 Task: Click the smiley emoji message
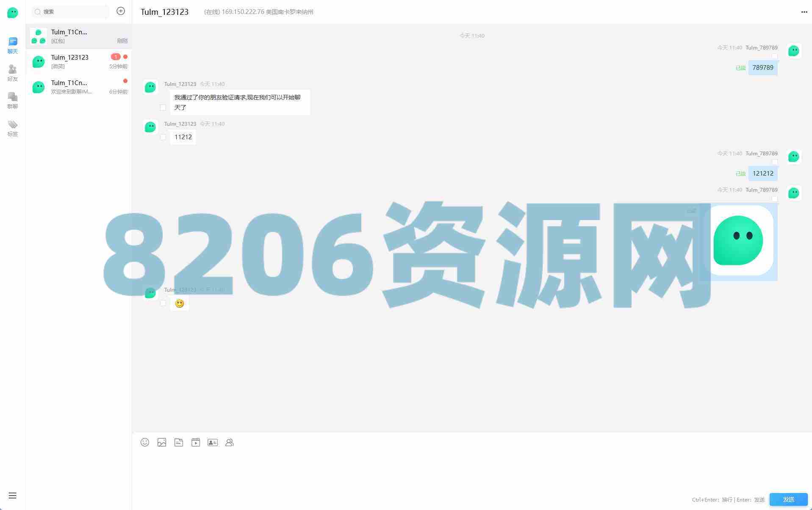[180, 303]
